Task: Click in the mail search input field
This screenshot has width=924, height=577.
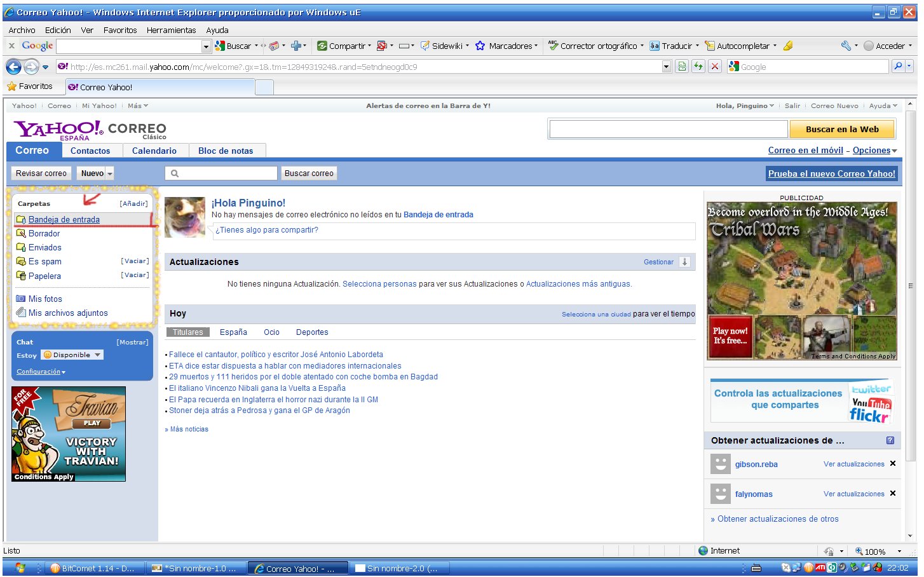Action: 221,173
